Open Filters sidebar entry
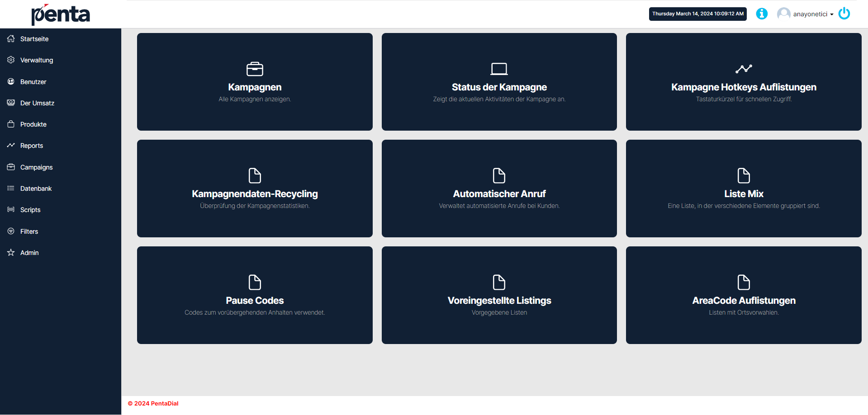The image size is (868, 415). pyautogui.click(x=29, y=231)
